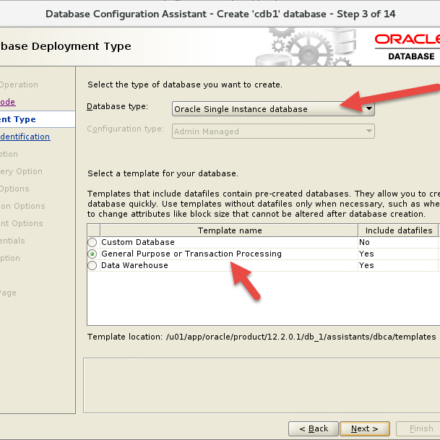
Task: Click the Database Operation step in sidebar
Action: 19,85
